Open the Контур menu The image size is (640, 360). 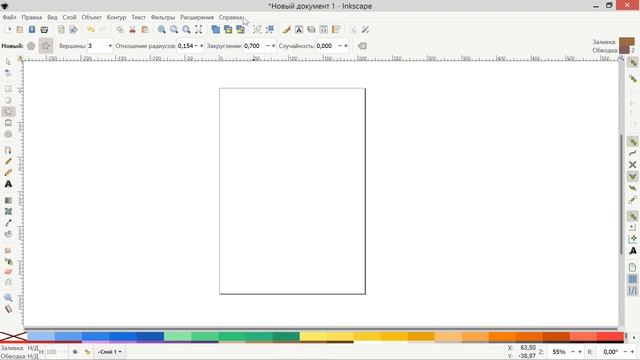pyautogui.click(x=116, y=17)
